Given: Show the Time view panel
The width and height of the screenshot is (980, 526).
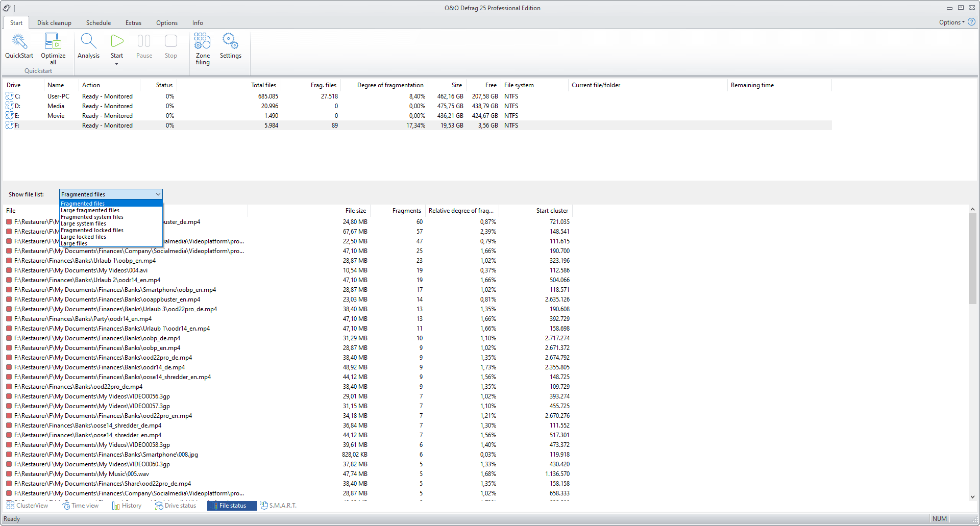Looking at the screenshot, I should (x=81, y=506).
